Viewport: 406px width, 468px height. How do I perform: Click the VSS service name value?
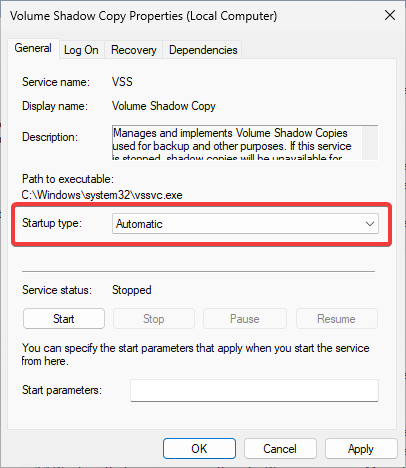[122, 82]
